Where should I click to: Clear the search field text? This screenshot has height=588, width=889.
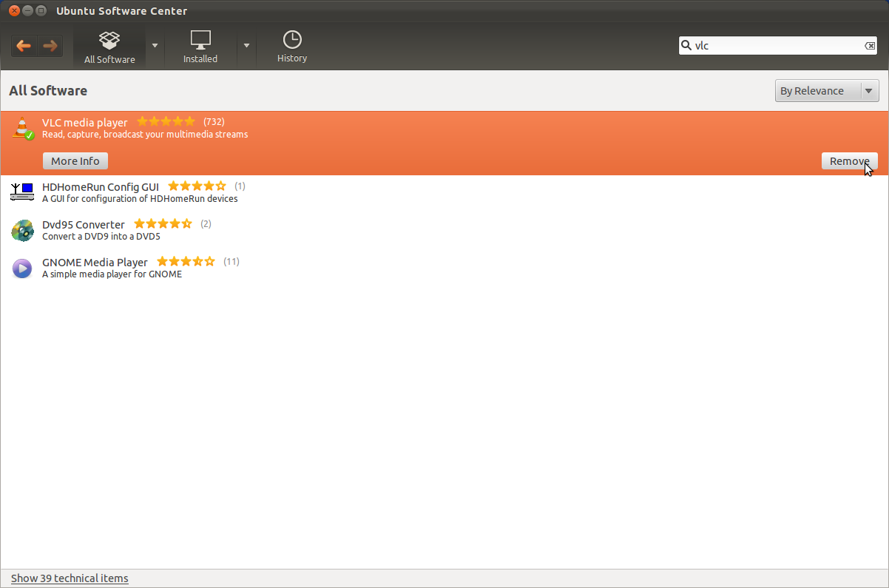(870, 46)
